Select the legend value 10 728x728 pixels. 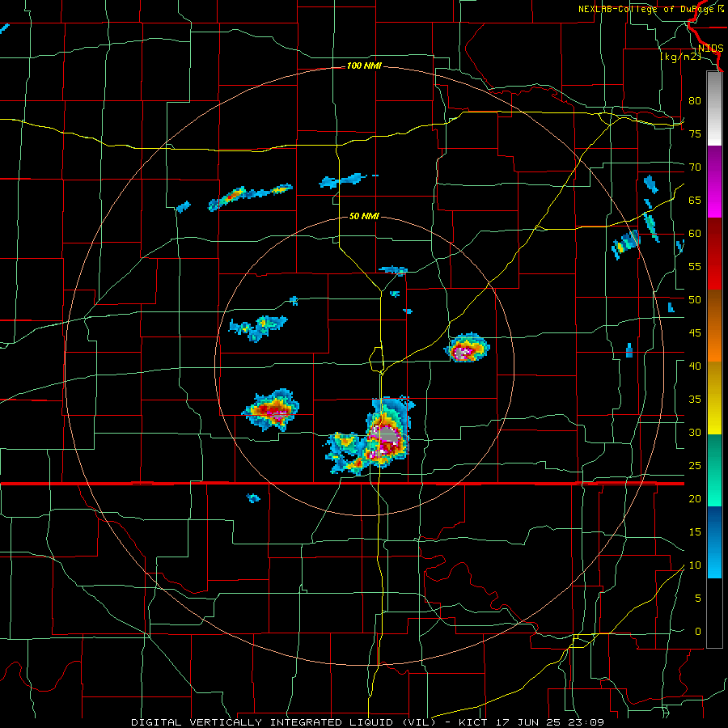695,565
